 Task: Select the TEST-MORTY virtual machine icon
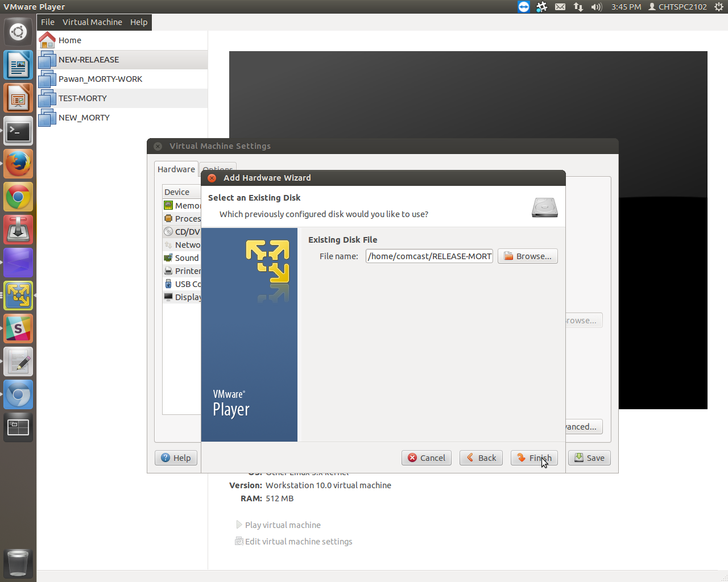[x=47, y=99]
